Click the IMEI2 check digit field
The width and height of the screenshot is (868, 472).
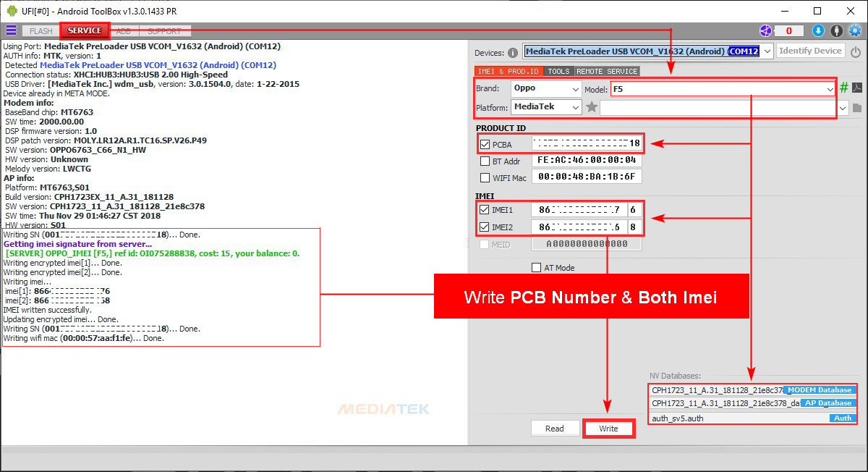[634, 227]
